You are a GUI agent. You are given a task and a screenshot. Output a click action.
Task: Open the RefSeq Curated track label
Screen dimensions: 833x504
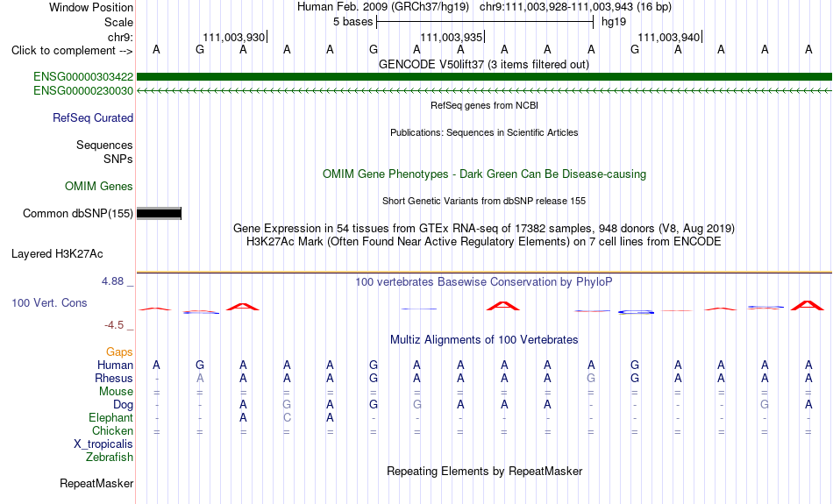coord(93,118)
